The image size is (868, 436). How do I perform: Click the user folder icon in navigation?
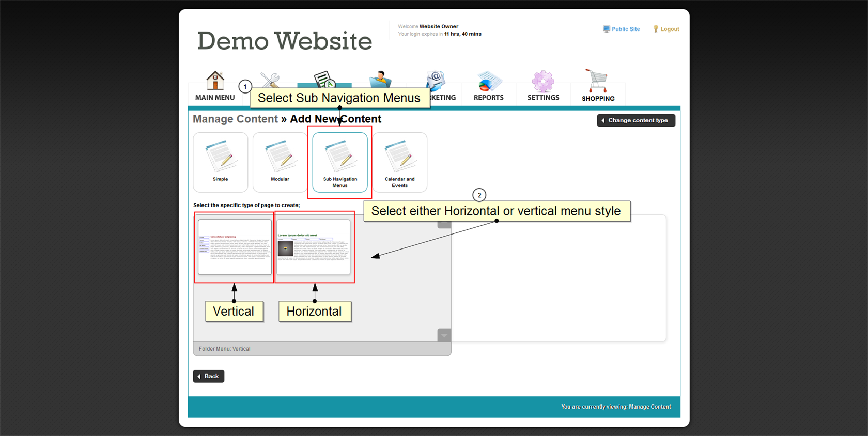pos(380,79)
